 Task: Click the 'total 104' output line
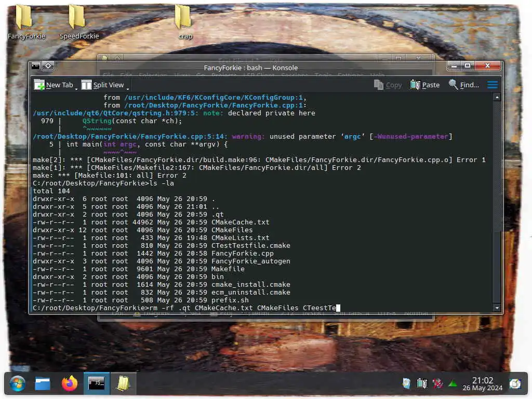pyautogui.click(x=51, y=191)
